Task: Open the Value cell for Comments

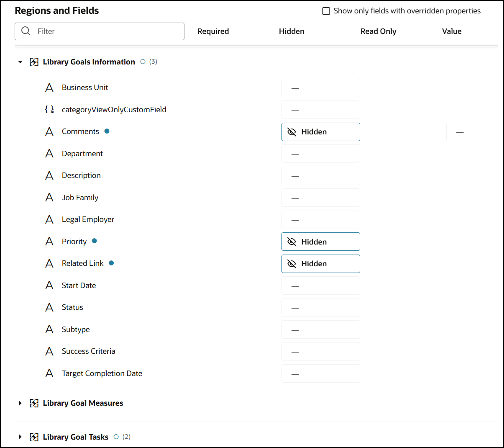Action: tap(471, 132)
